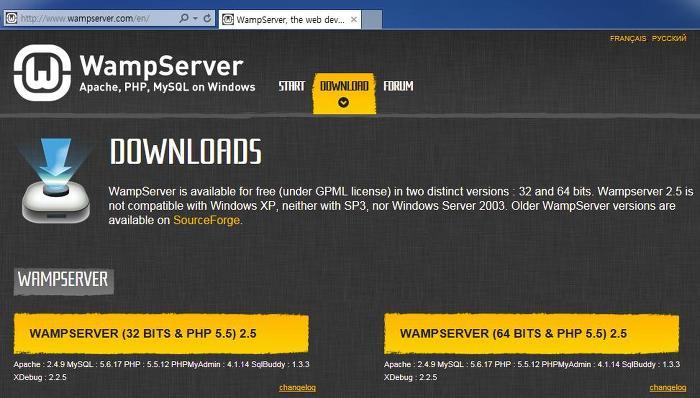Screen dimensions: 700x398
Task: Download WAMPSERVER 32 BITS & PHP 5.5
Action: pyautogui.click(x=161, y=334)
